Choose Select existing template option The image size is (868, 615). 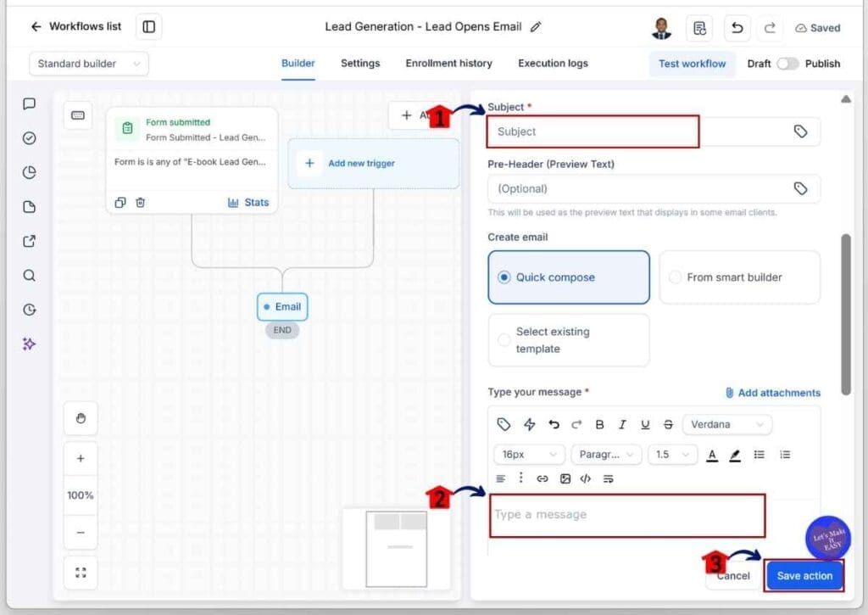tap(569, 340)
